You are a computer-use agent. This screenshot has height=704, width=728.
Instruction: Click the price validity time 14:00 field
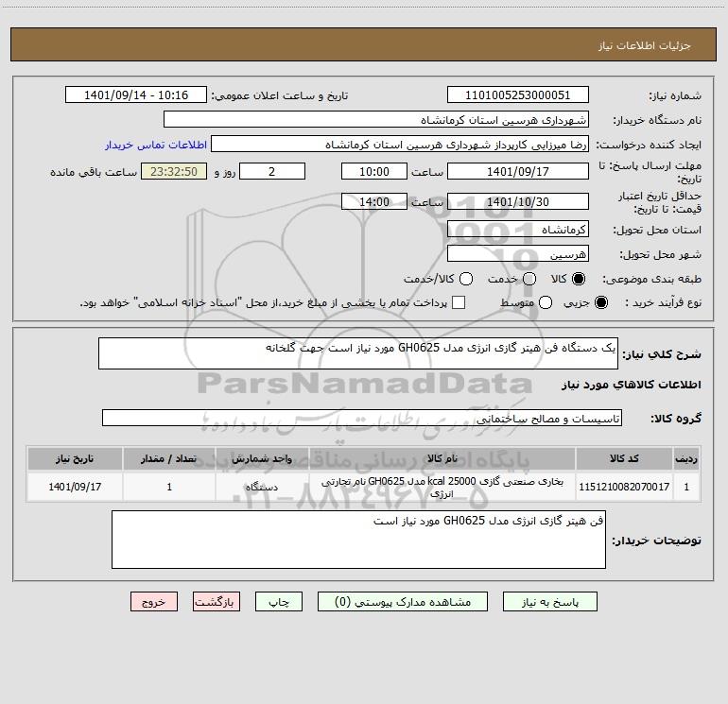[374, 201]
